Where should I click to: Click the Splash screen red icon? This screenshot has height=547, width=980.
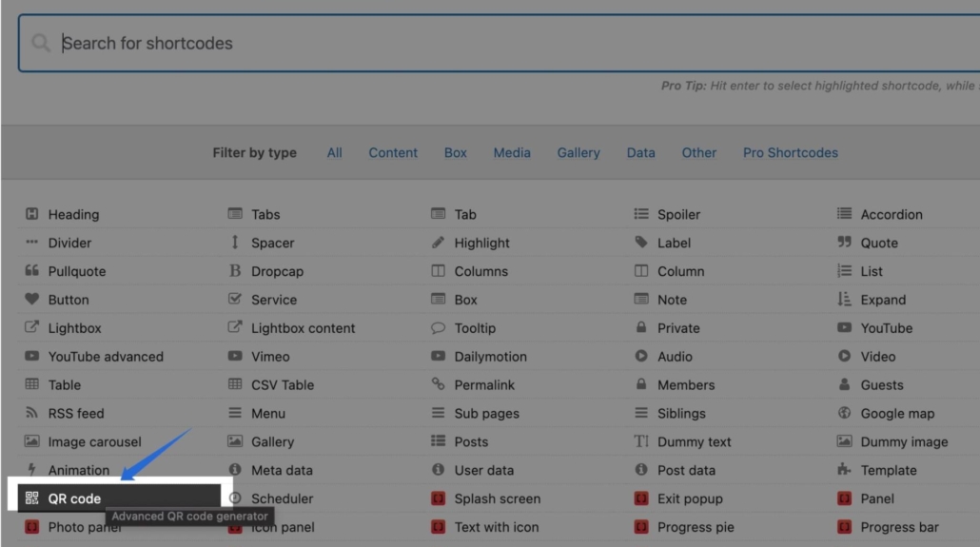(438, 498)
